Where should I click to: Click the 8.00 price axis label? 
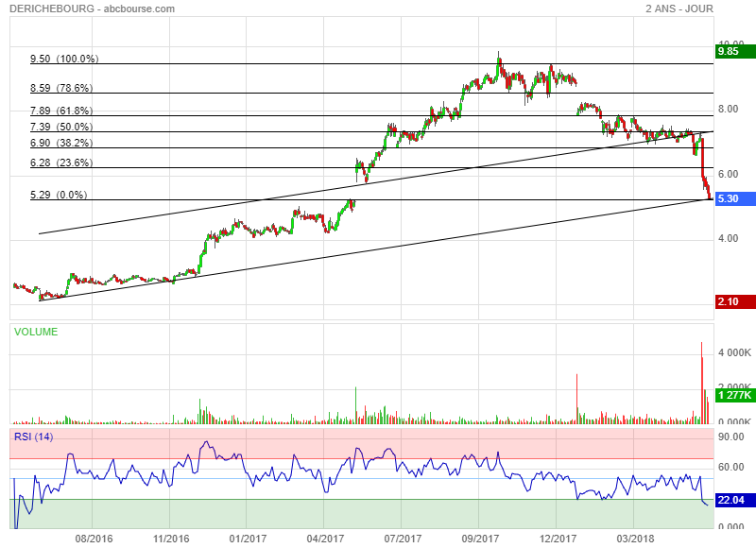[728, 109]
